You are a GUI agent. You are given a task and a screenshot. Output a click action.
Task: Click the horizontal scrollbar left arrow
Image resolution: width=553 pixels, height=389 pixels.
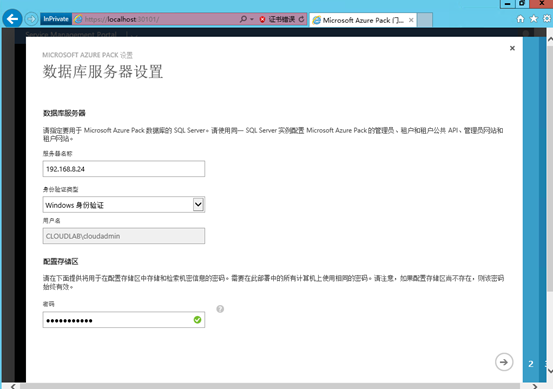pos(13,386)
